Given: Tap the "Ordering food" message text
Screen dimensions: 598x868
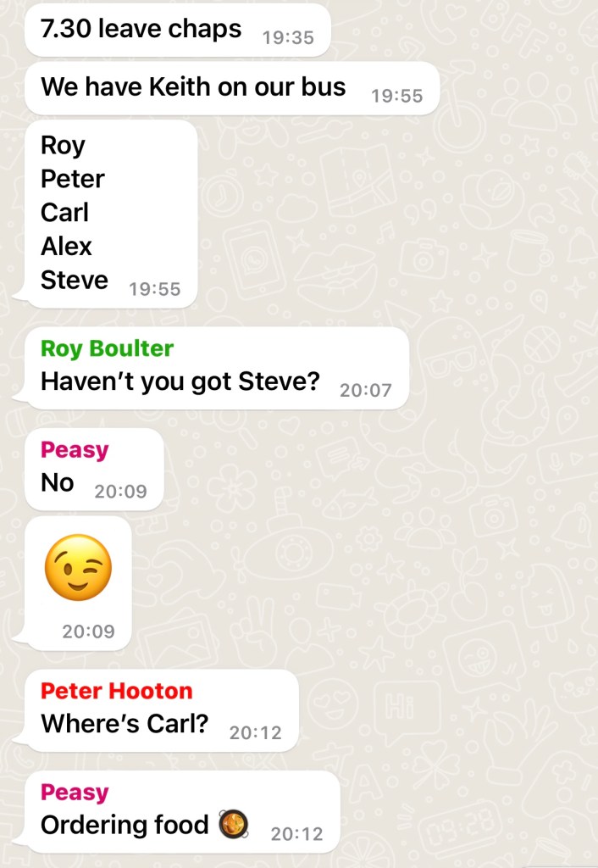Looking at the screenshot, I should [x=124, y=825].
